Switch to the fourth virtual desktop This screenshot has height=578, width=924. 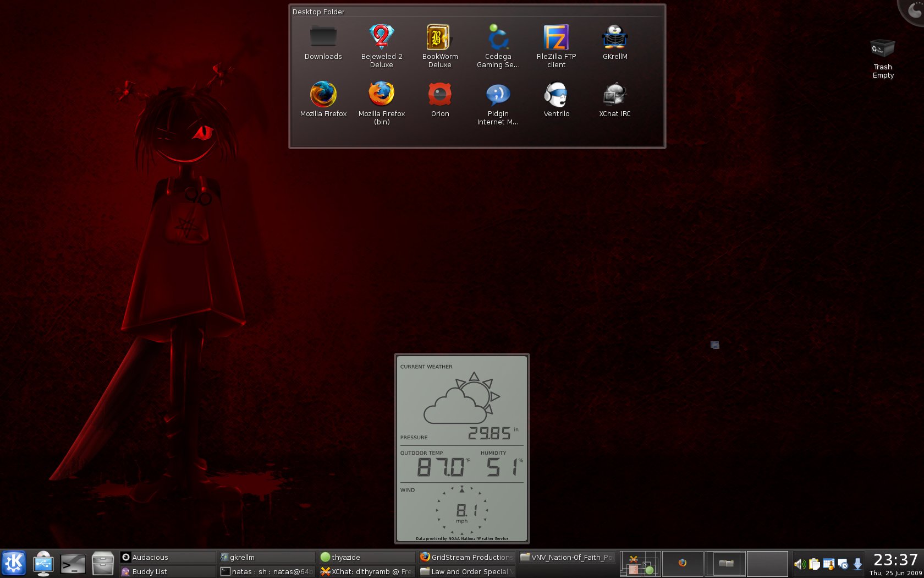pos(767,563)
